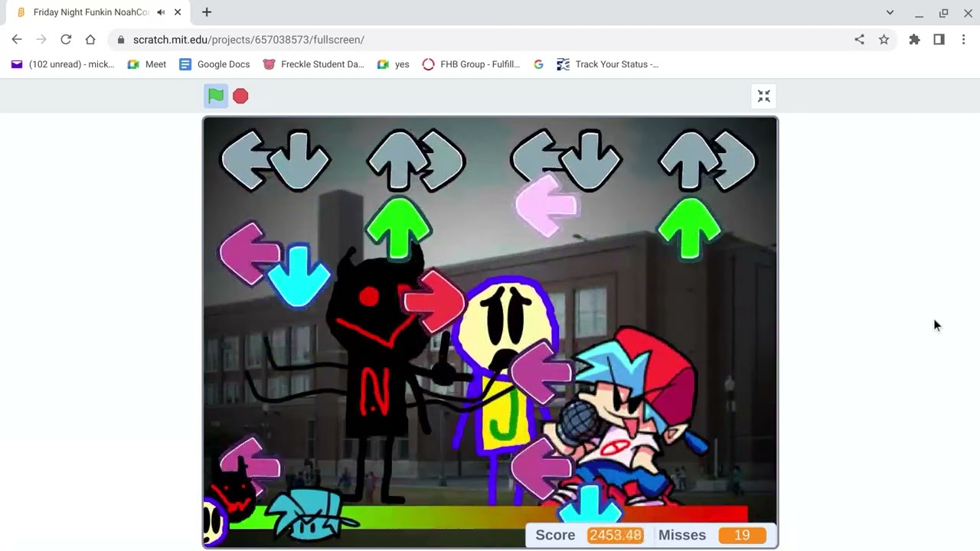Click the opponent's gray down arrow receptor
The height and width of the screenshot is (551, 980).
(300, 160)
